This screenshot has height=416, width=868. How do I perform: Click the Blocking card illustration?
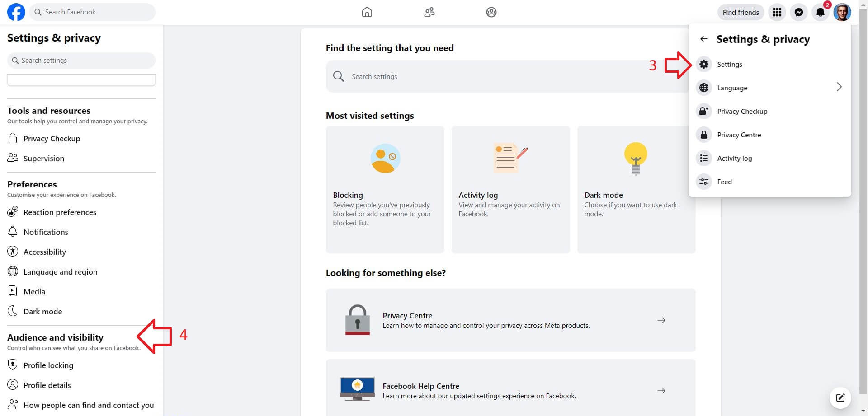385,158
